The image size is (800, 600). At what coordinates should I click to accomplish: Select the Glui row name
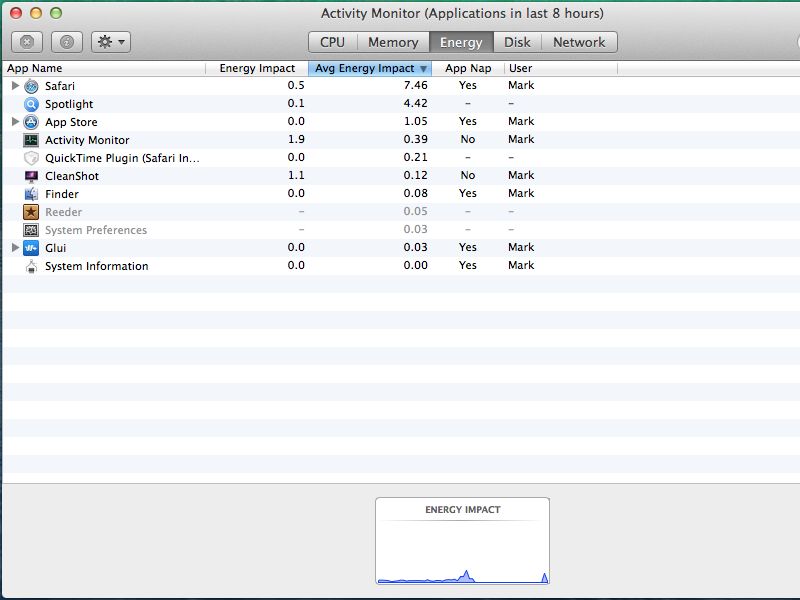tap(56, 248)
